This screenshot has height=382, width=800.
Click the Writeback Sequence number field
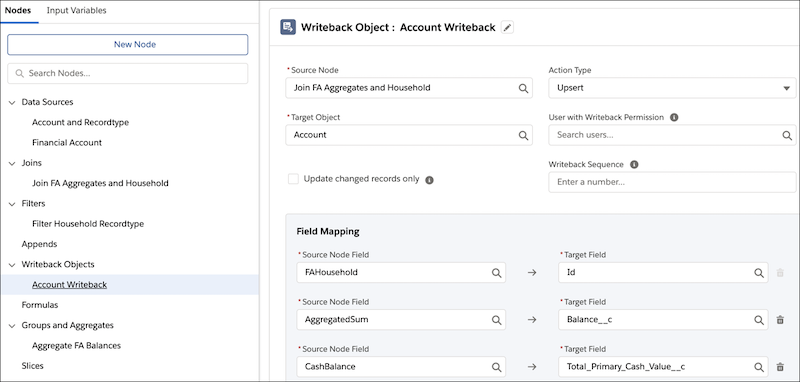[672, 182]
